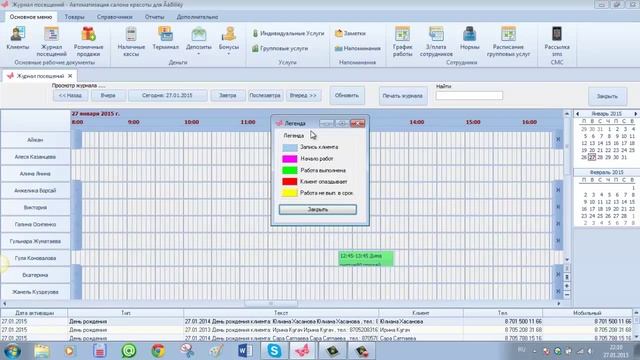Switch to the Дополнительно ribbon tab
Viewport: 640px width, 360px height.
pyautogui.click(x=198, y=17)
